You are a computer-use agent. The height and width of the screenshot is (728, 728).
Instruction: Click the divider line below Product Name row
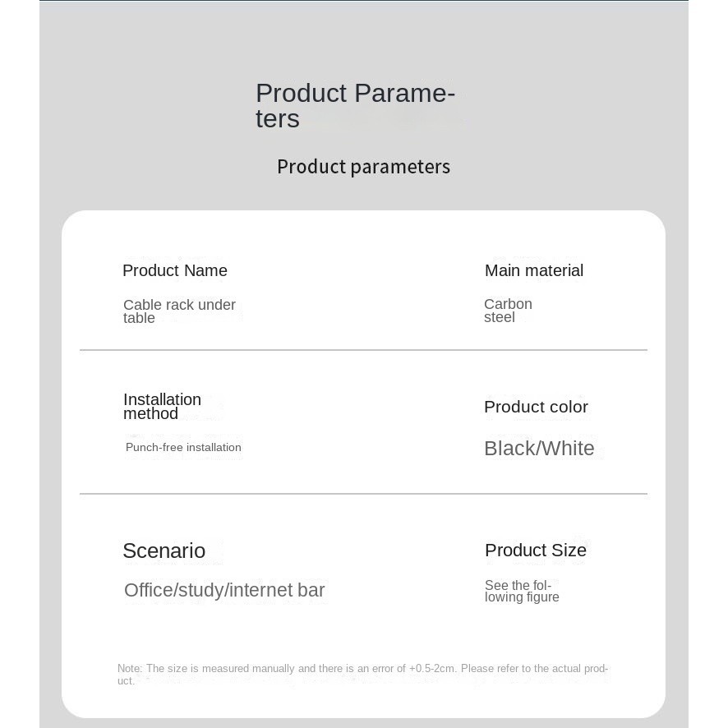pyautogui.click(x=363, y=350)
